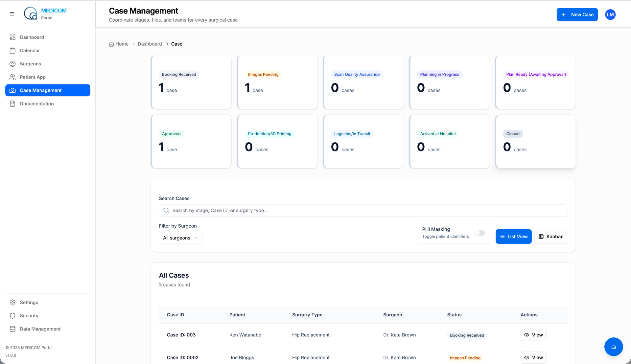
Task: Click the Surgeon column header
Action: (x=393, y=315)
